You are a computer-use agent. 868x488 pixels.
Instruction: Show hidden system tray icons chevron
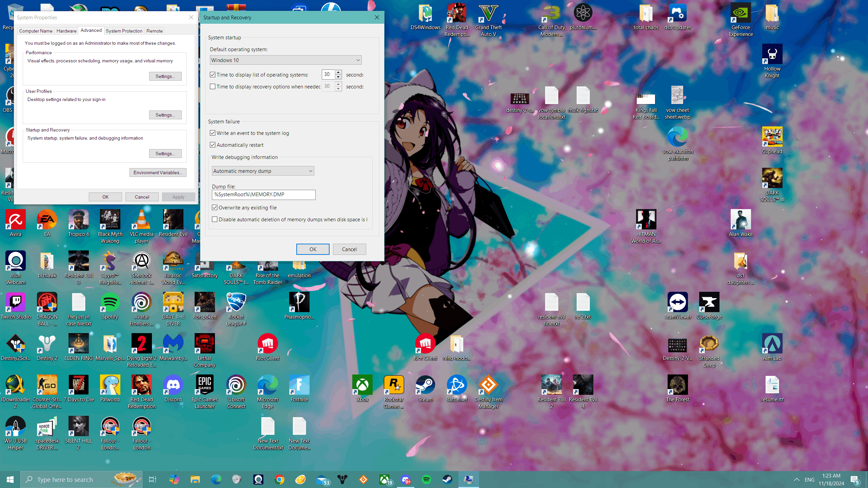pos(796,480)
